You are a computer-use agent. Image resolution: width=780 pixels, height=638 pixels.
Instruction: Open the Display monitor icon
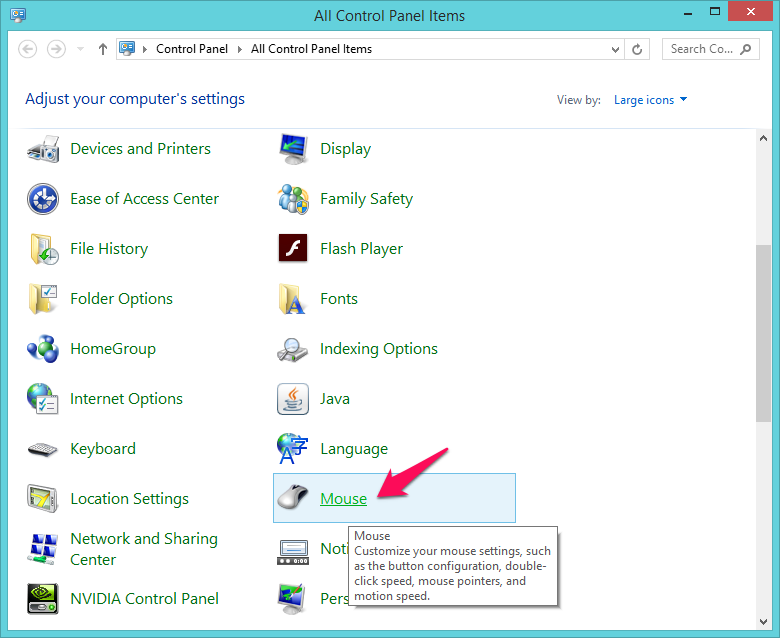click(x=293, y=149)
